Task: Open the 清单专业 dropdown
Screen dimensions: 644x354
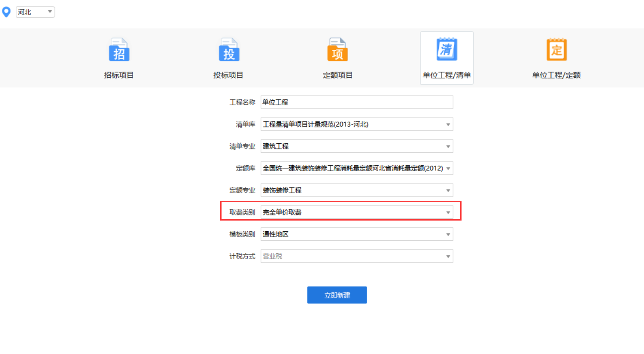Action: [x=357, y=146]
